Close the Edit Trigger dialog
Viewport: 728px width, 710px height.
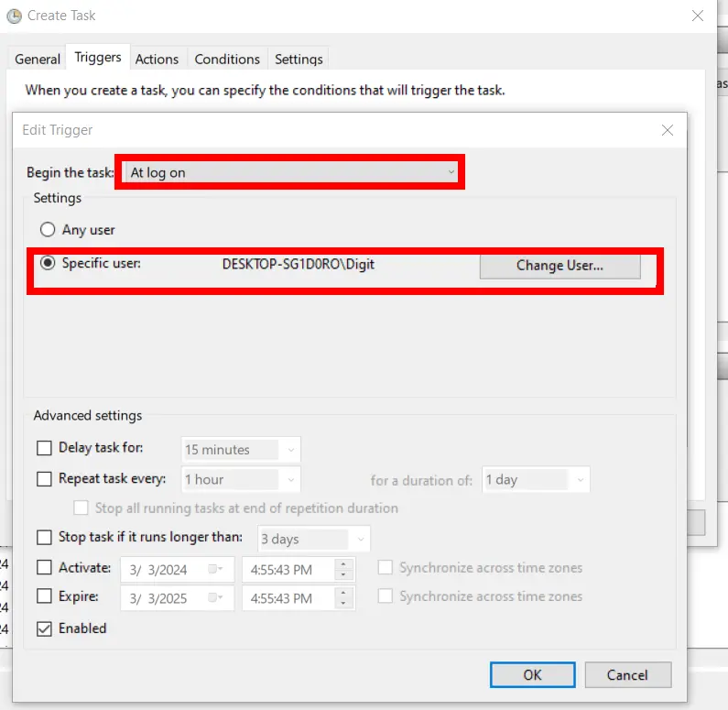pyautogui.click(x=668, y=130)
